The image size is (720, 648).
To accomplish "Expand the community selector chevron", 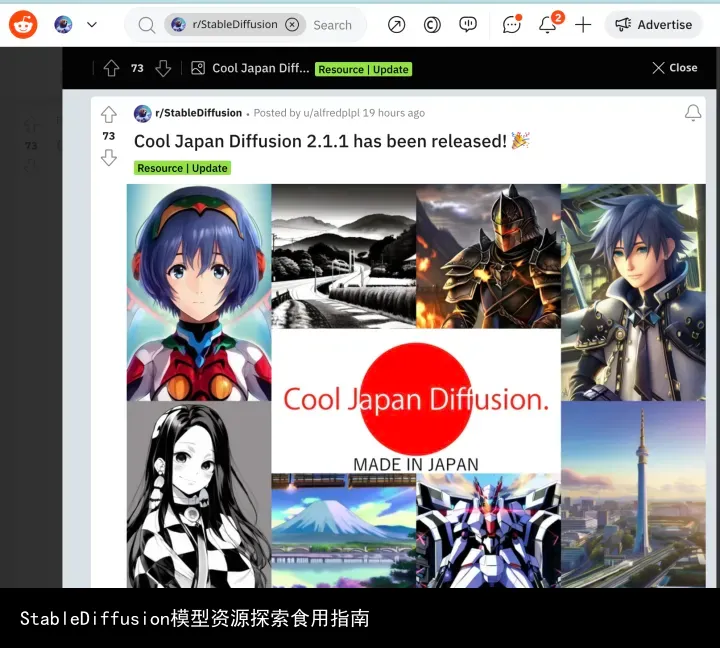I will [x=92, y=24].
